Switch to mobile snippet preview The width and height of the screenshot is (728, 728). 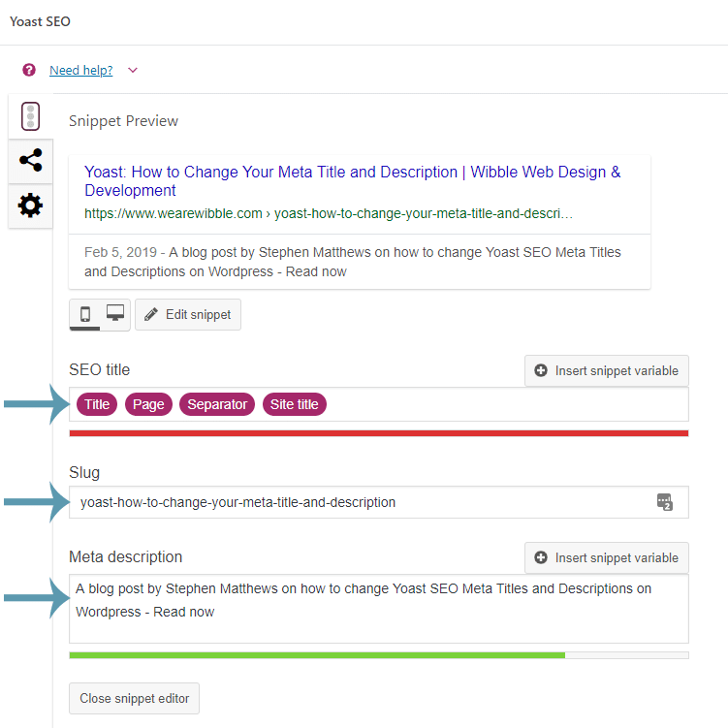[x=85, y=314]
